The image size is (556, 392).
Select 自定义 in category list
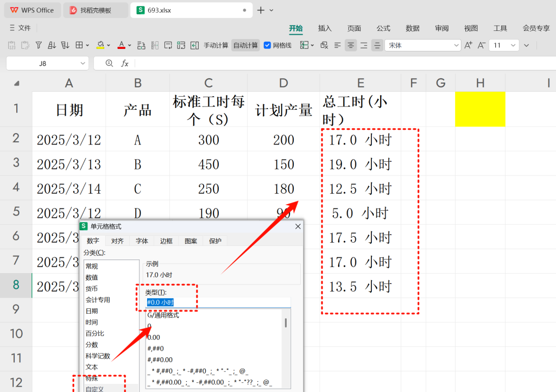94,388
